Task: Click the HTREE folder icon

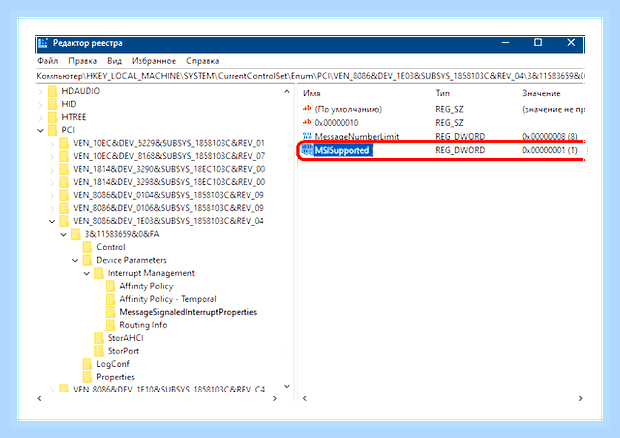Action: point(52,117)
